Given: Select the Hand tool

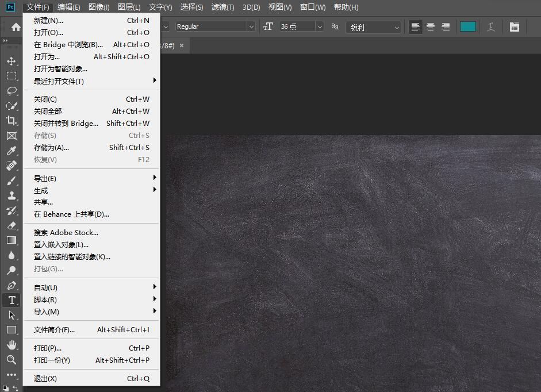Looking at the screenshot, I should (x=11, y=345).
